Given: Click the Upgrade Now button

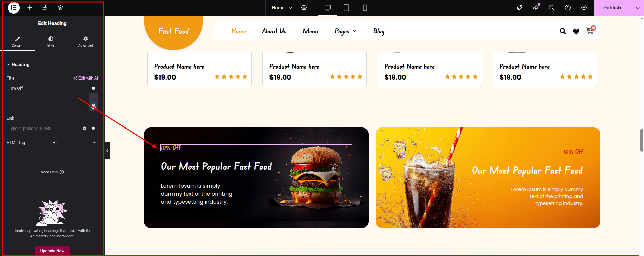Looking at the screenshot, I should pyautogui.click(x=52, y=251).
